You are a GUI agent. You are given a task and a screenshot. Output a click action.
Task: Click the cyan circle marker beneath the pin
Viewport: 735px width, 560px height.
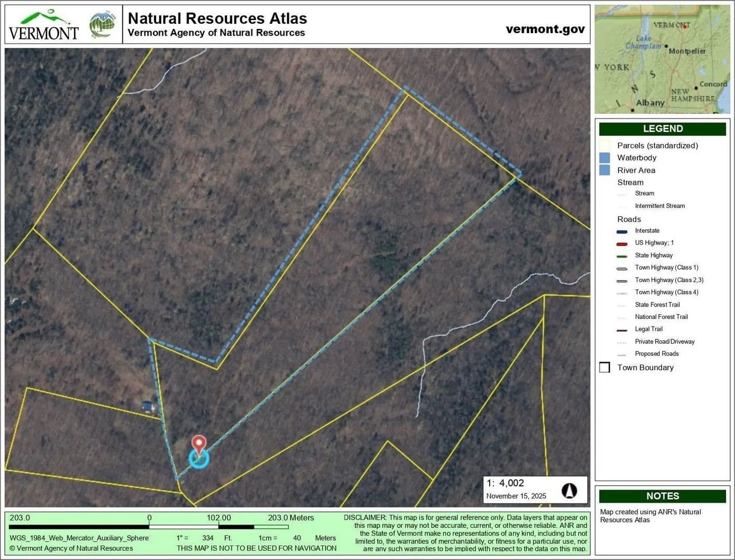[x=199, y=458]
